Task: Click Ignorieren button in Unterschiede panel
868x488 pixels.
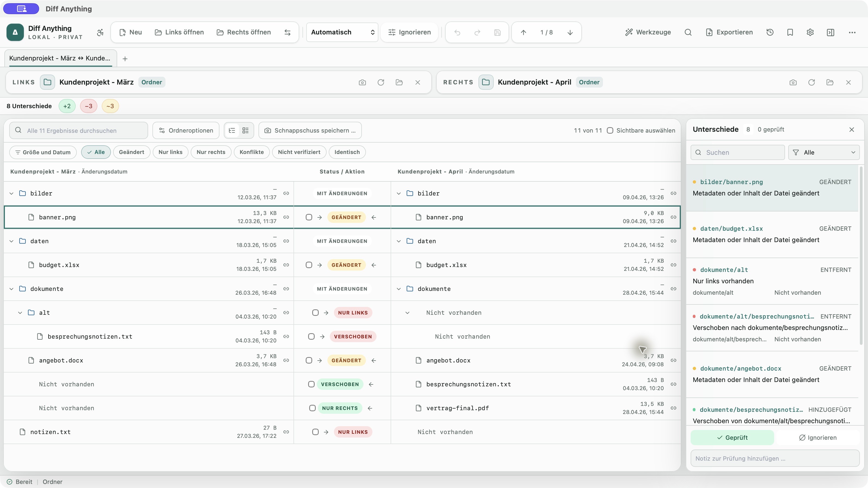Action: point(818,438)
